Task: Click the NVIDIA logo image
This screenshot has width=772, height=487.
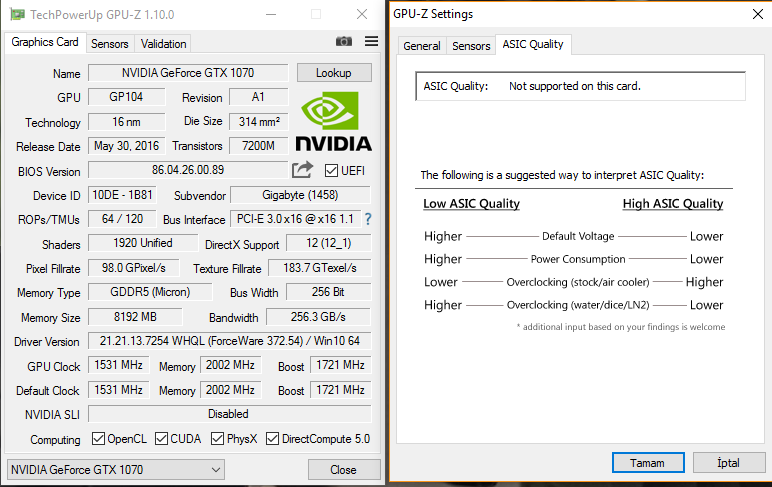Action: [x=334, y=121]
